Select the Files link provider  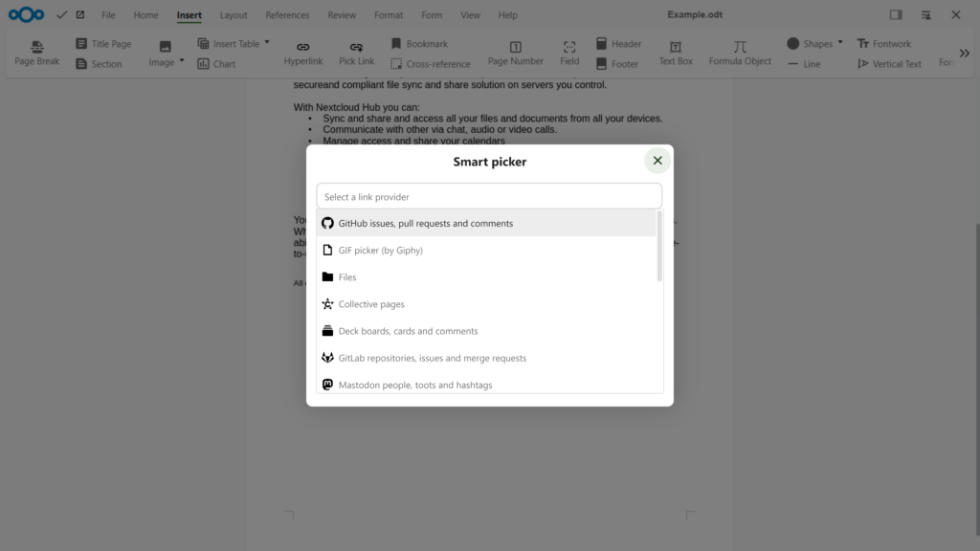coord(347,276)
